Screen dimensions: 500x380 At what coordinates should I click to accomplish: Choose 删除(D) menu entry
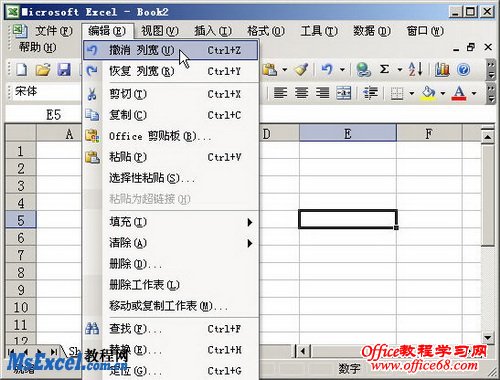click(170, 264)
